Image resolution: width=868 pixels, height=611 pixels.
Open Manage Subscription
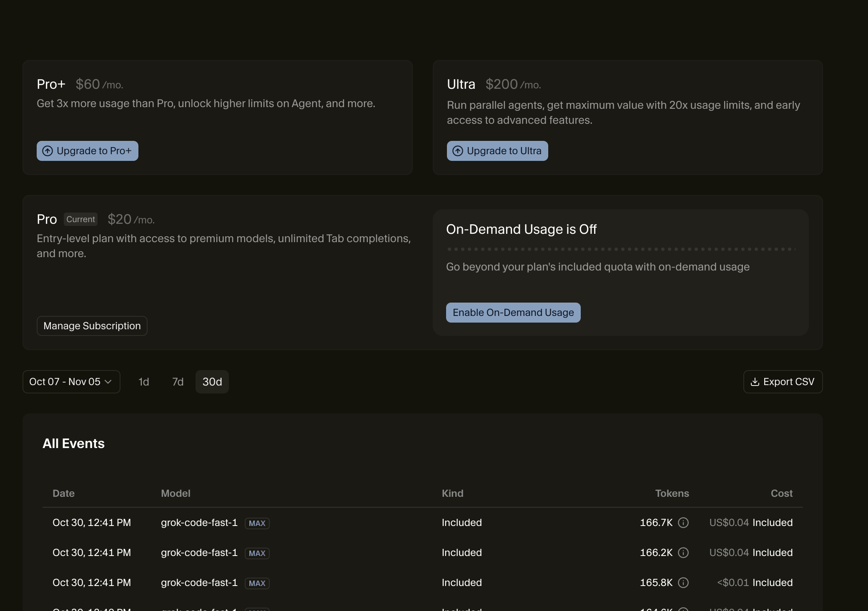coord(92,326)
